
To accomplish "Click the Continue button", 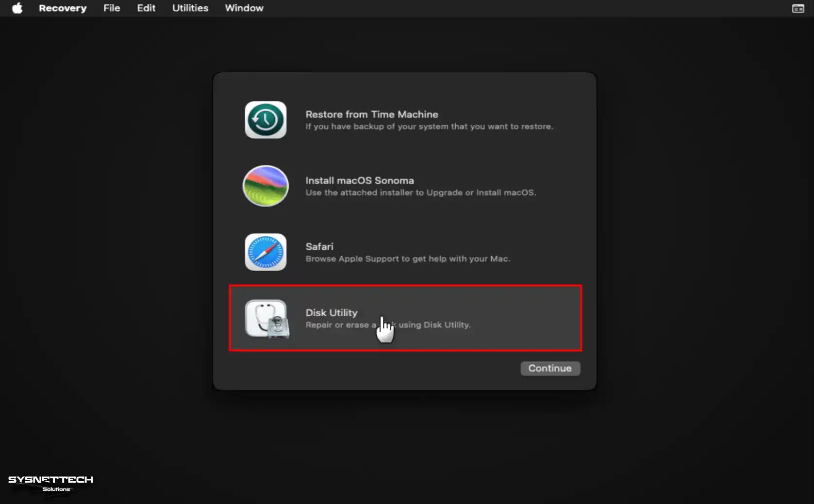I will click(x=549, y=368).
